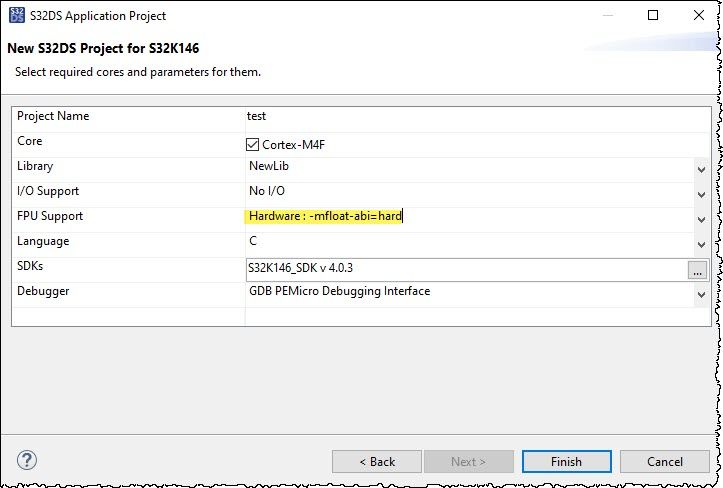Open the FPU Support dropdown arrow
Image resolution: width=723 pixels, height=488 pixels.
(x=701, y=220)
